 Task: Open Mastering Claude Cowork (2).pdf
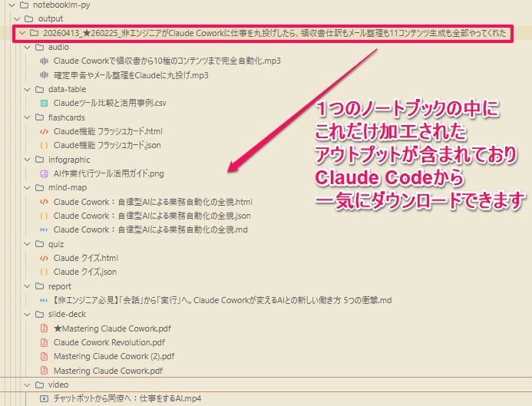pos(114,356)
